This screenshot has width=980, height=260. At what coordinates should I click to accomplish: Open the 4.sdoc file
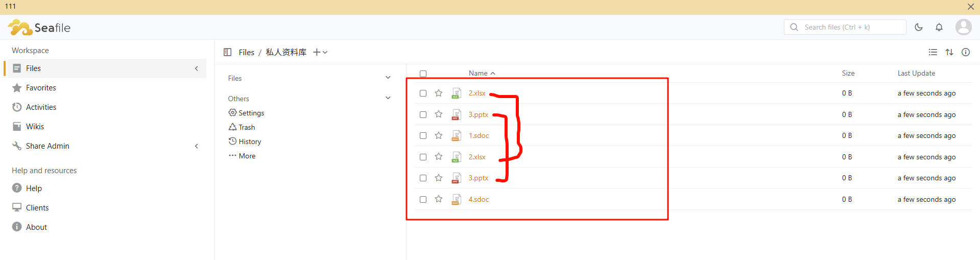(479, 199)
